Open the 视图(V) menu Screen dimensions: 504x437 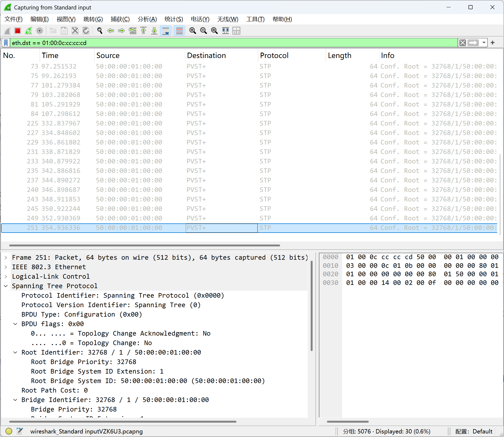point(66,19)
